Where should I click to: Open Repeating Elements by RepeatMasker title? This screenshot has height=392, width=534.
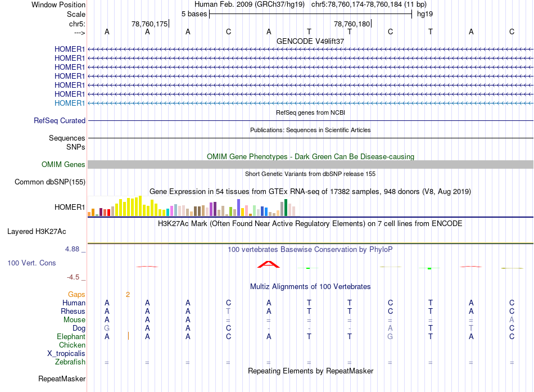click(x=310, y=371)
